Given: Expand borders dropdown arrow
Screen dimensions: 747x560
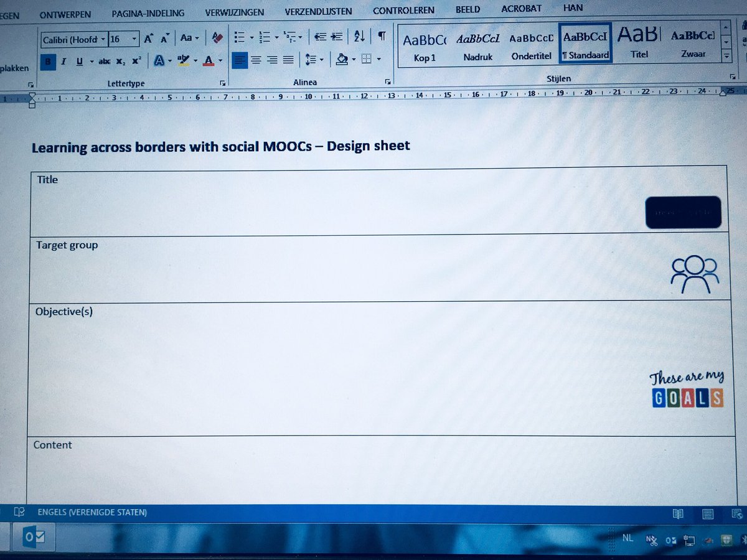Looking at the screenshot, I should point(378,60).
